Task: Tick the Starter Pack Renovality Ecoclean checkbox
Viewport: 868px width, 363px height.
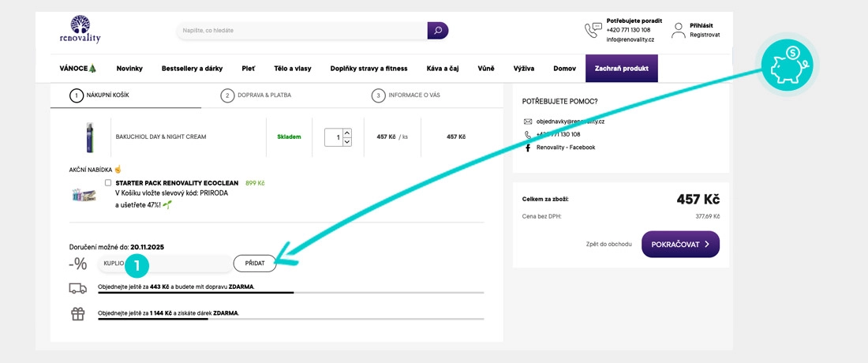Action: click(x=108, y=183)
